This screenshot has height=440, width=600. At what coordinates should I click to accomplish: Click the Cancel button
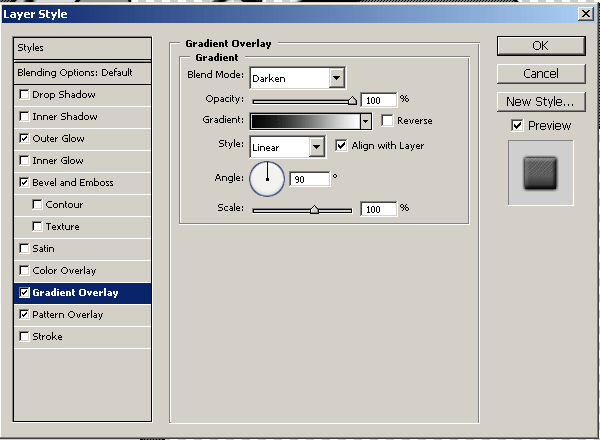540,74
